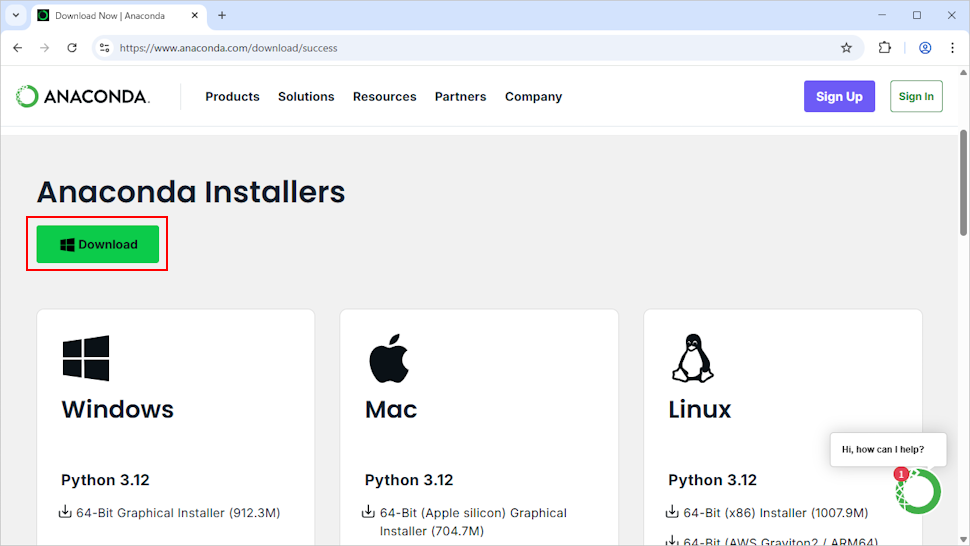The image size is (970, 546).
Task: Click the 'Hi, how can I help?' bubble
Action: pos(888,450)
